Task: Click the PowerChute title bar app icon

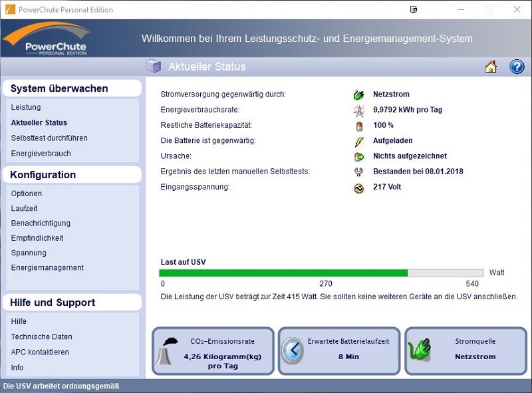Action: coord(11,9)
